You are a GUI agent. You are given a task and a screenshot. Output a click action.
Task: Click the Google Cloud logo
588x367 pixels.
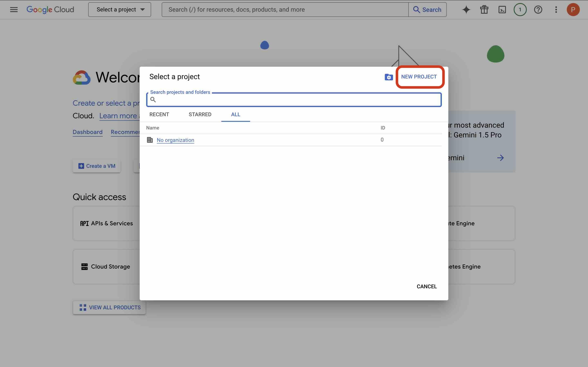50,9
